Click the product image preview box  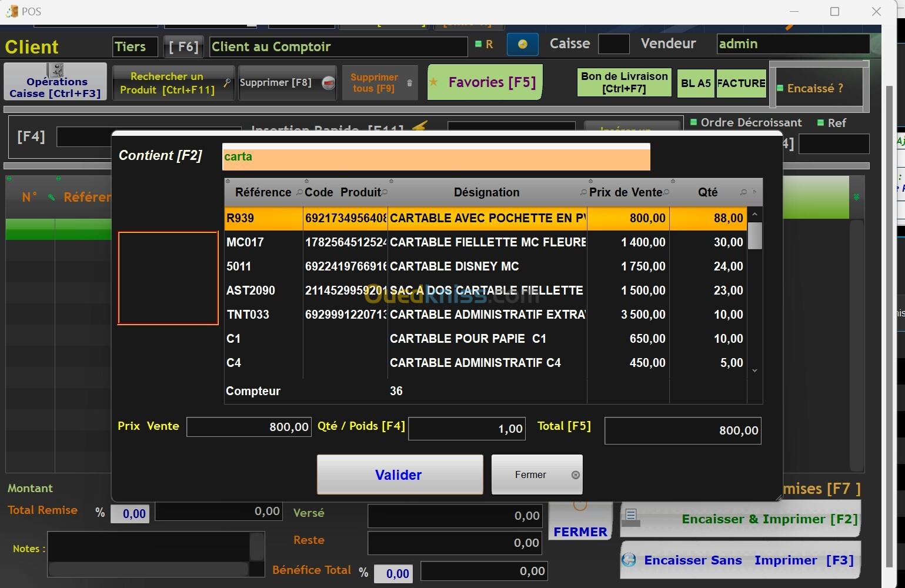tap(168, 278)
